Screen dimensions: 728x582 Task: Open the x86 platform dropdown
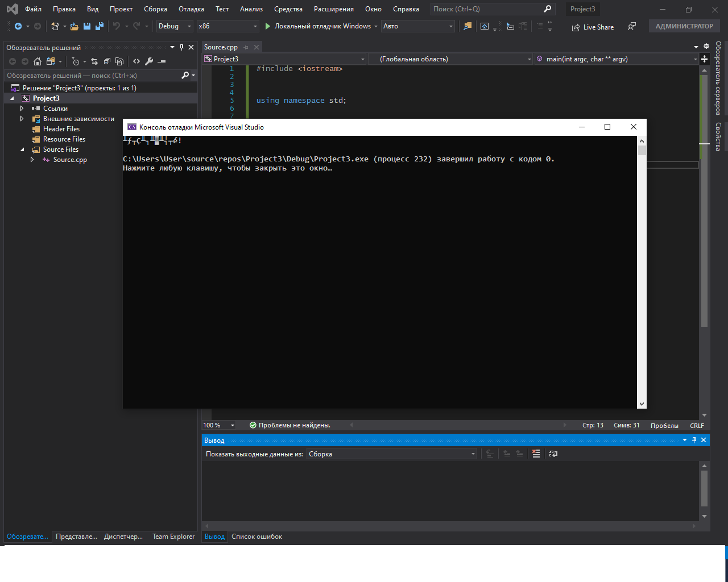click(x=227, y=26)
